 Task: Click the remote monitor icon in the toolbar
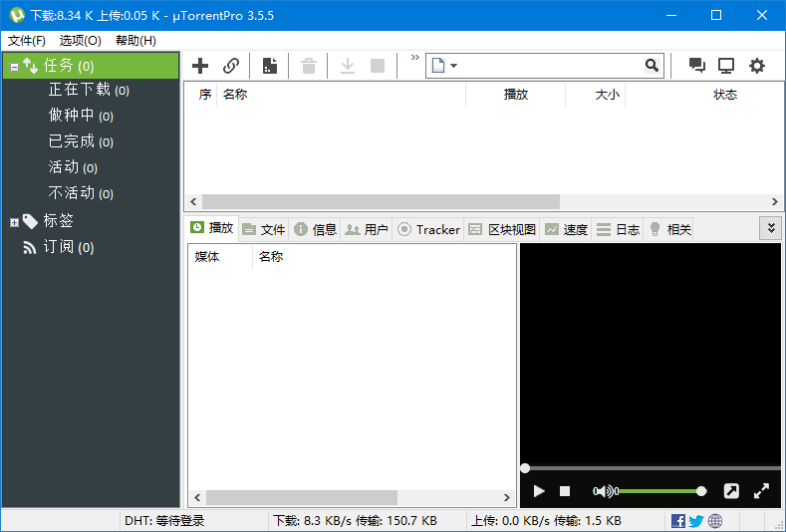point(726,66)
